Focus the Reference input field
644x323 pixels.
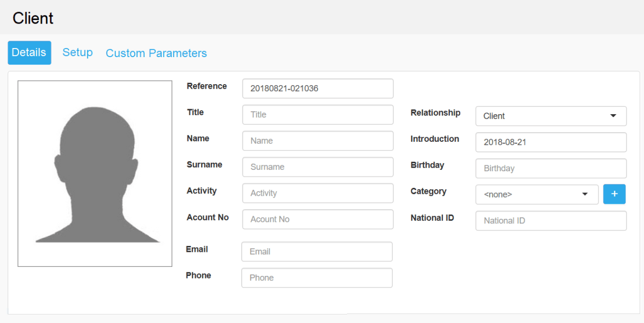pyautogui.click(x=318, y=89)
